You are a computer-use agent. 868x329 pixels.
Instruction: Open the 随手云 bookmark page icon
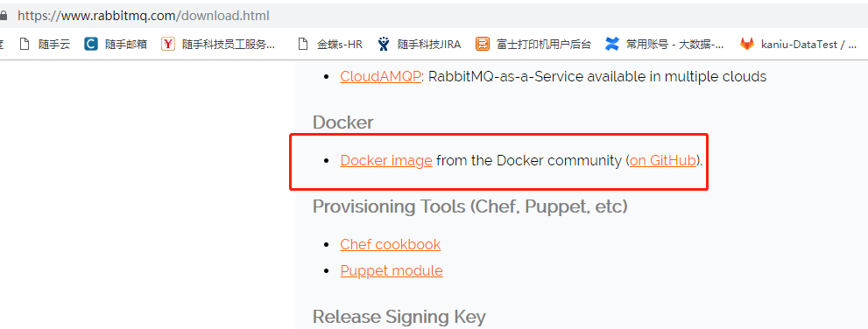pyautogui.click(x=25, y=45)
